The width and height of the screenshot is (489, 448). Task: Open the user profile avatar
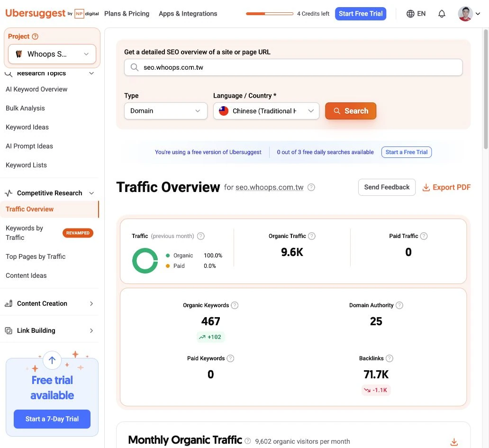point(465,14)
